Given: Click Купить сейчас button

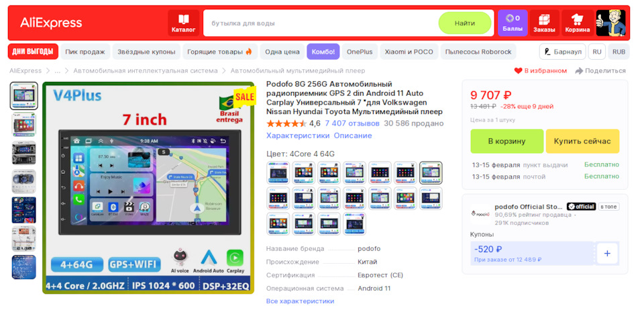Looking at the screenshot, I should click(582, 142).
